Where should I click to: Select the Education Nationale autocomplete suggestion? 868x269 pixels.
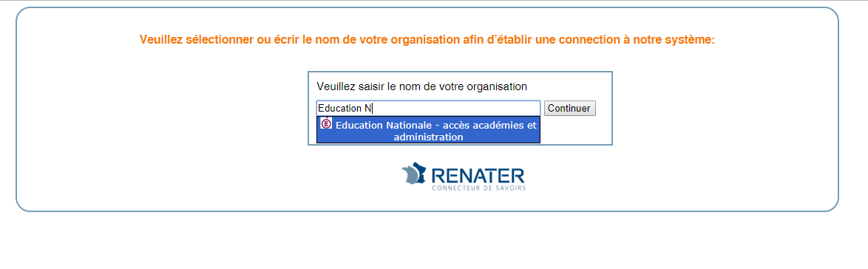tap(429, 130)
